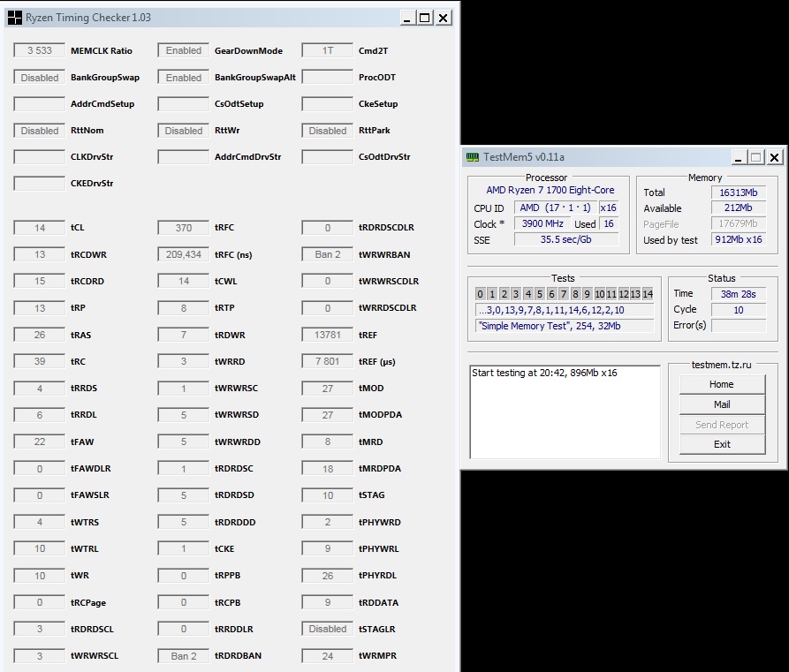
Task: Click the Total memory 16313Mb value
Action: pyautogui.click(x=738, y=193)
